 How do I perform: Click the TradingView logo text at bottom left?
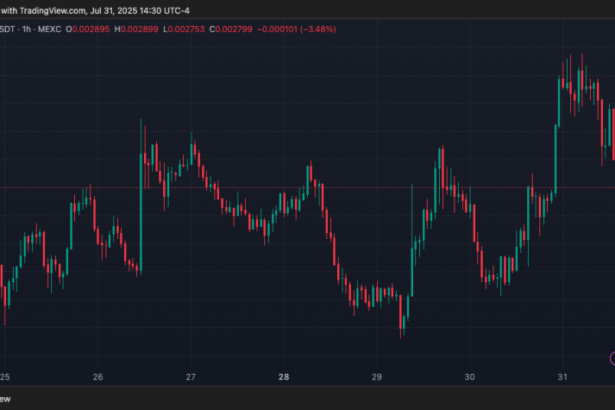coord(8,397)
